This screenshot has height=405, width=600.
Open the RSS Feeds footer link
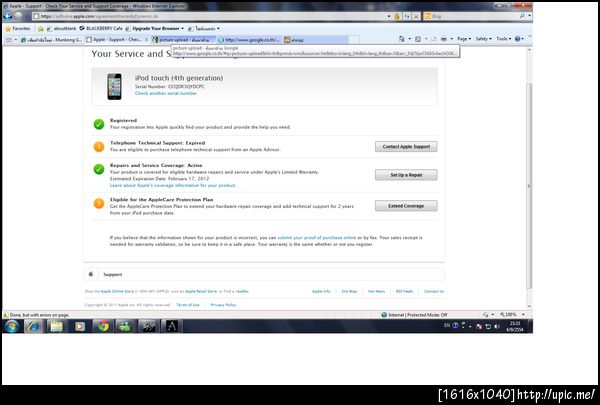(404, 291)
